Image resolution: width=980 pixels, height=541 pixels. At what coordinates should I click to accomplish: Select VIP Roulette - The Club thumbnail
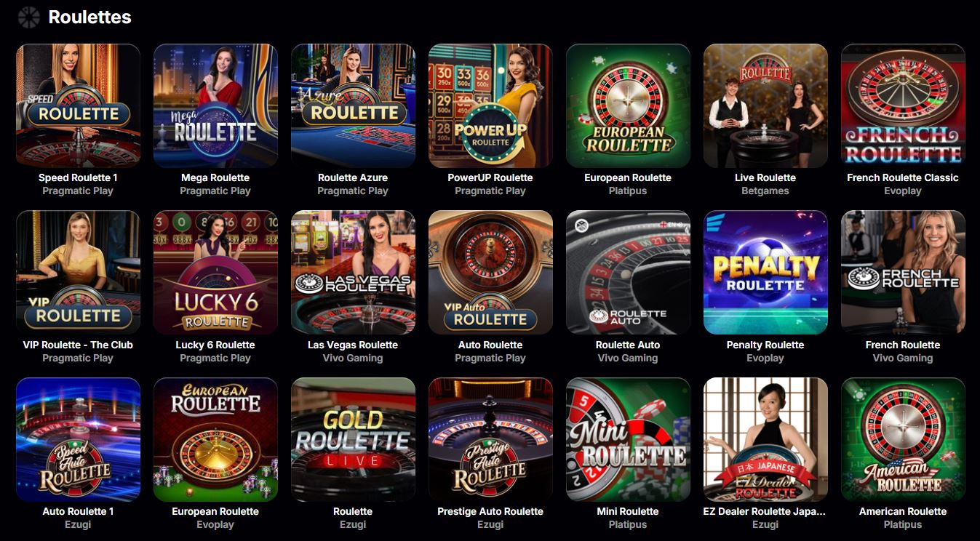(78, 273)
